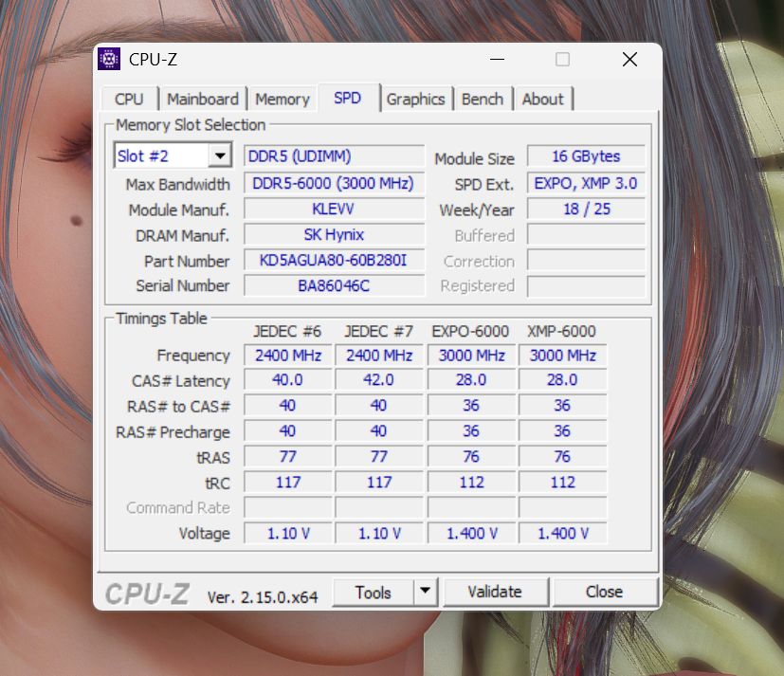The image size is (784, 676).
Task: Click the empty Registered field
Action: pos(586,285)
